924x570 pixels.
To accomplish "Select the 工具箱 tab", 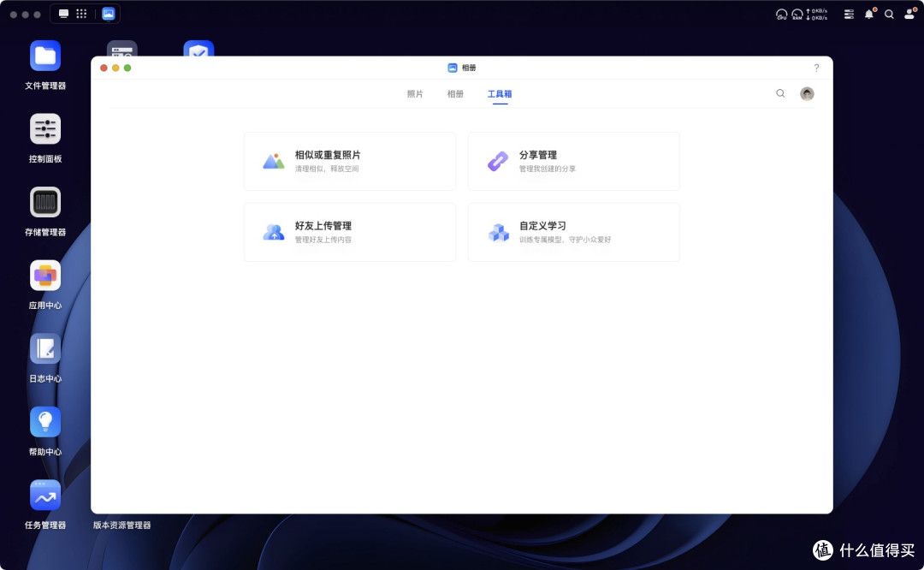I will (x=500, y=94).
